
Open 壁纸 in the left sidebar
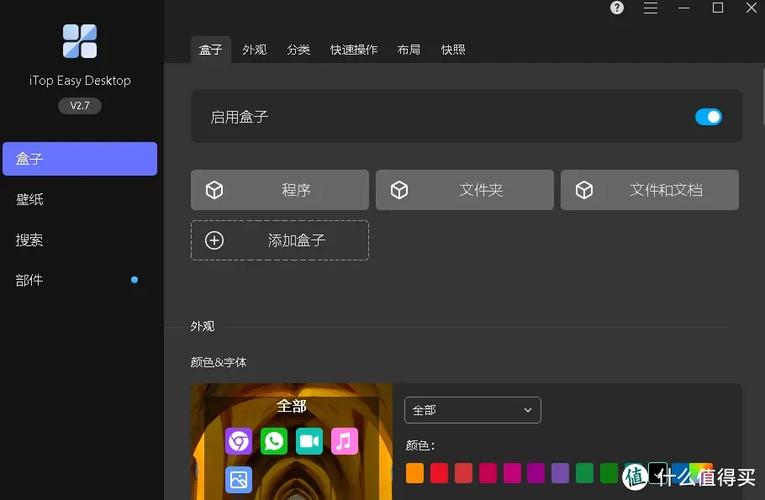click(80, 199)
